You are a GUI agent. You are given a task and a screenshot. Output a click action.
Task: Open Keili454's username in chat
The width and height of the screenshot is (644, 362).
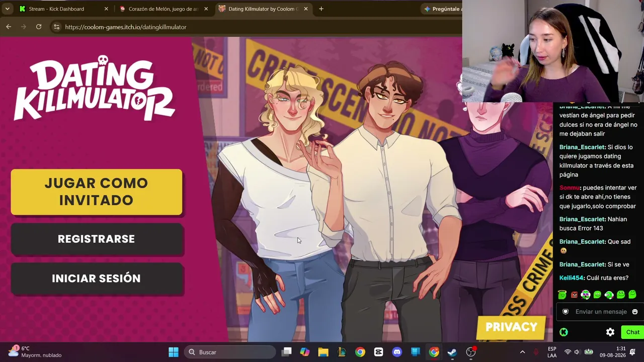(572, 278)
